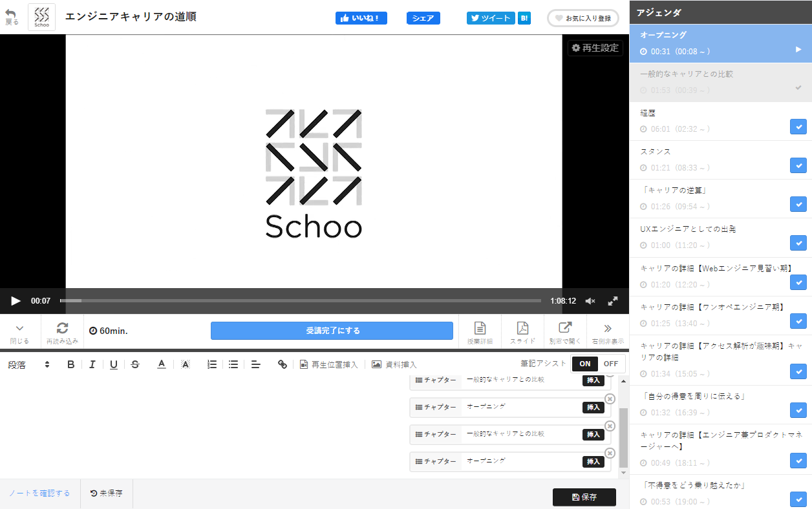Screen dimensions: 812x509
Task: Click the lesson title エンジニアキャリアの道順
Action: tap(131, 17)
